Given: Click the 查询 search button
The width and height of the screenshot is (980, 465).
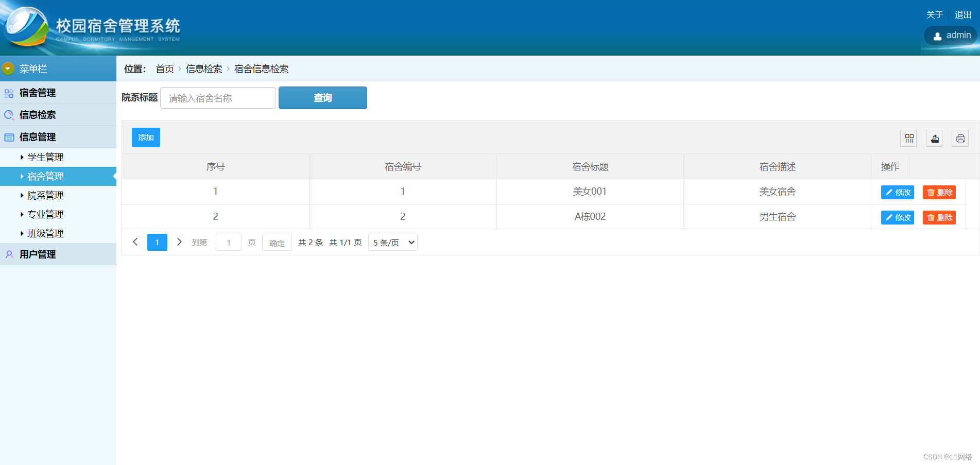Looking at the screenshot, I should tap(322, 98).
